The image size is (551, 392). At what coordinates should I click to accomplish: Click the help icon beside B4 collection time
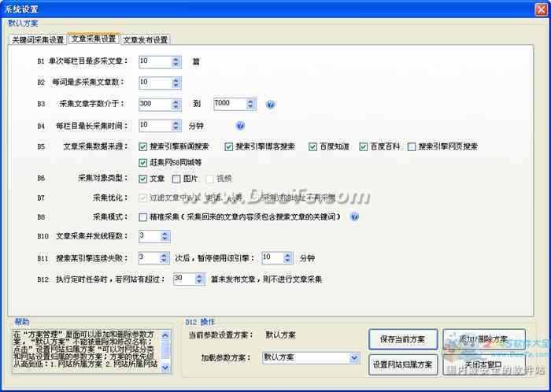coord(240,125)
